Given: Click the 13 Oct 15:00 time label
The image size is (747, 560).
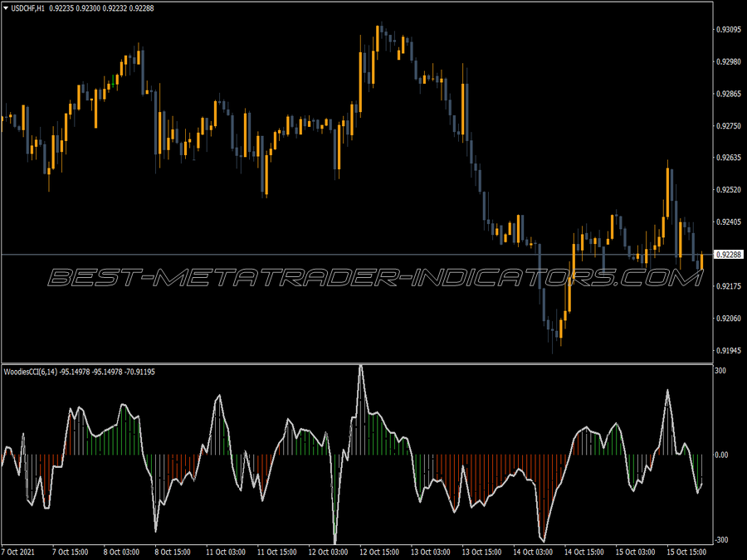Looking at the screenshot, I should 481,553.
